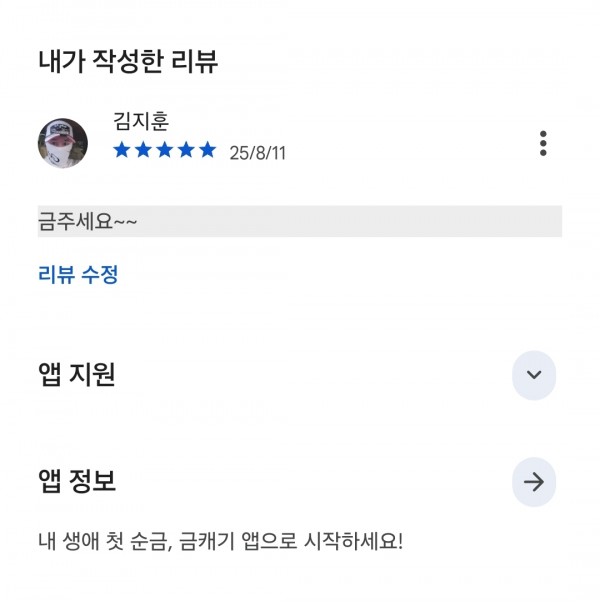This screenshot has width=600, height=606.
Task: Select the fourth blue rating star
Action: (x=186, y=150)
